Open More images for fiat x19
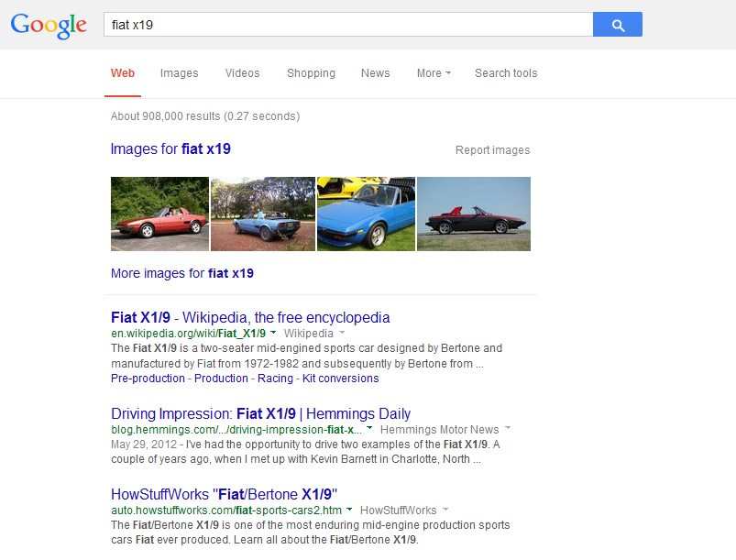Viewport: 736px width, 560px height. 181,273
